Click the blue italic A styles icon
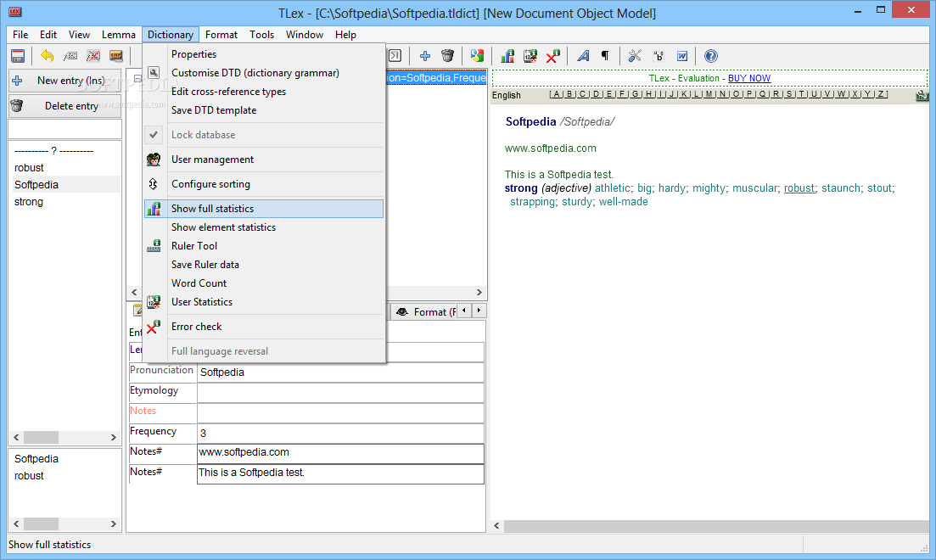The width and height of the screenshot is (936, 560). pyautogui.click(x=583, y=56)
